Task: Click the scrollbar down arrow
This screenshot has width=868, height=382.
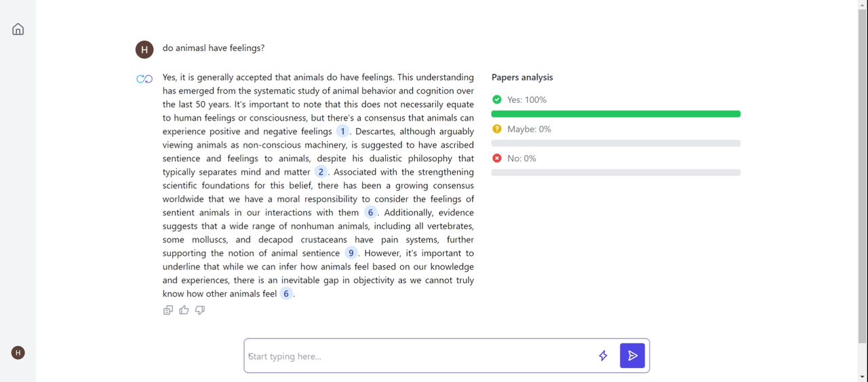Action: click(863, 377)
